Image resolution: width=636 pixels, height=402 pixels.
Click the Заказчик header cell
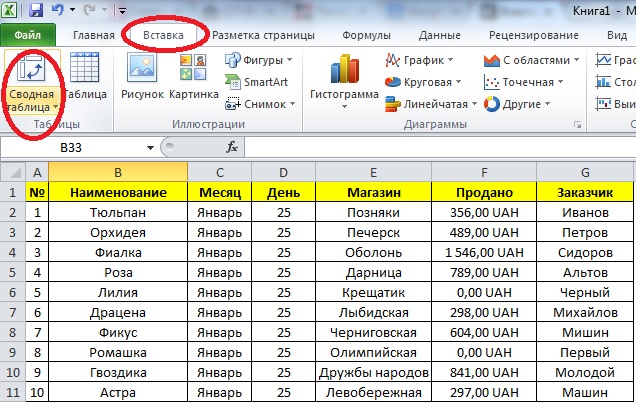[x=585, y=192]
